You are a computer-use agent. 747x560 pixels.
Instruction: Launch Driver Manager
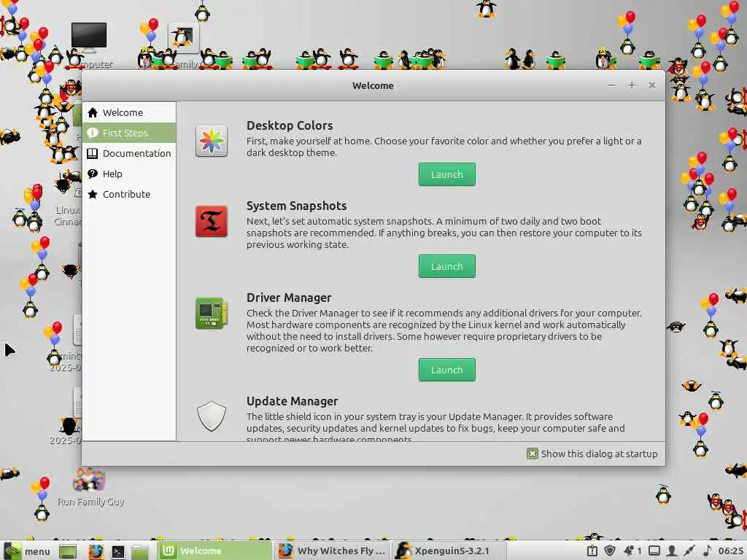[x=447, y=370]
